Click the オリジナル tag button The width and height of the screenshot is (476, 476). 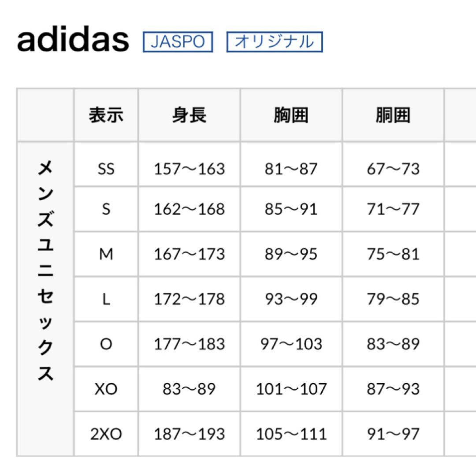click(x=275, y=41)
